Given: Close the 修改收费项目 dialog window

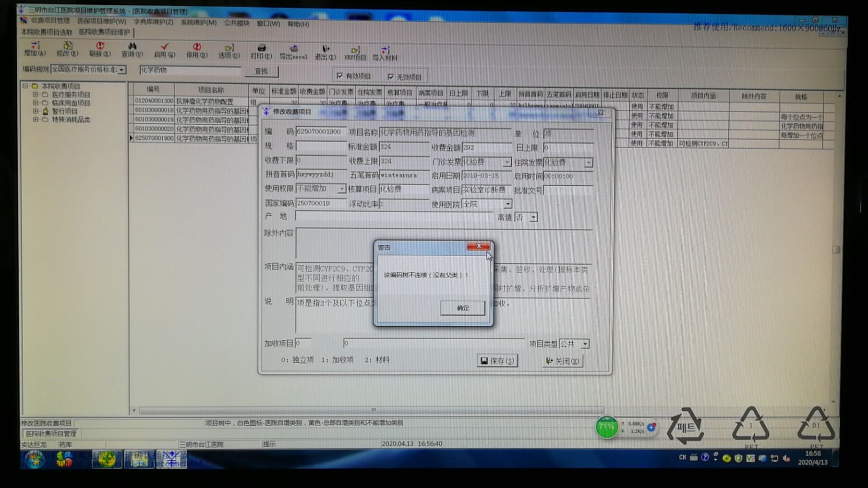Looking at the screenshot, I should pyautogui.click(x=601, y=112).
